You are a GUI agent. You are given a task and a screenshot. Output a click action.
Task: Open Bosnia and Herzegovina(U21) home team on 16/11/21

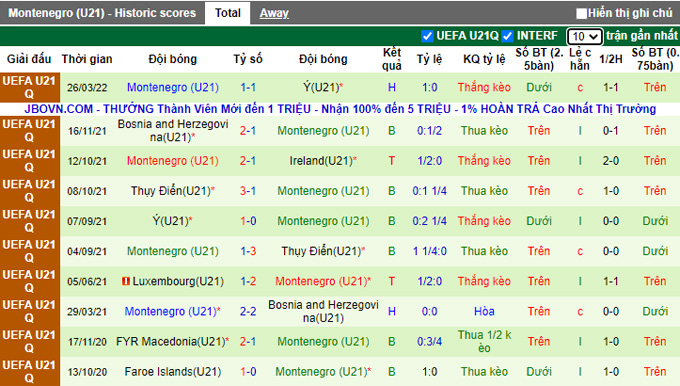pos(173,131)
